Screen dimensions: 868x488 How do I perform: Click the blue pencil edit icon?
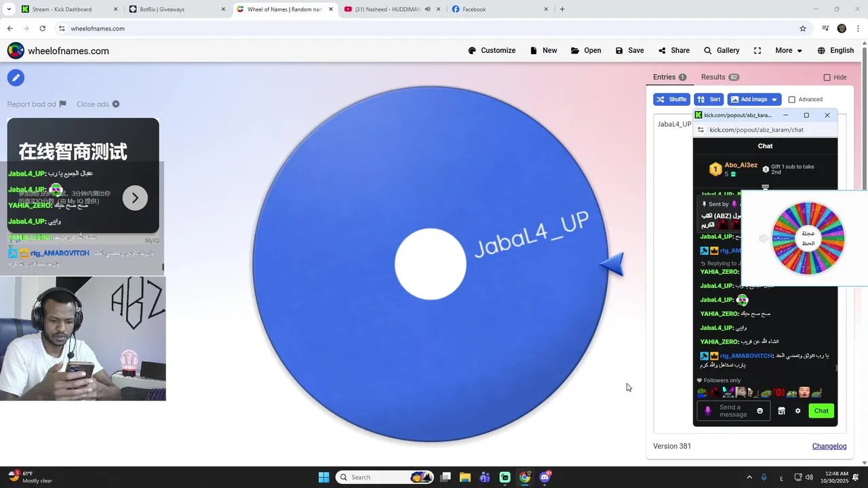pyautogui.click(x=16, y=78)
